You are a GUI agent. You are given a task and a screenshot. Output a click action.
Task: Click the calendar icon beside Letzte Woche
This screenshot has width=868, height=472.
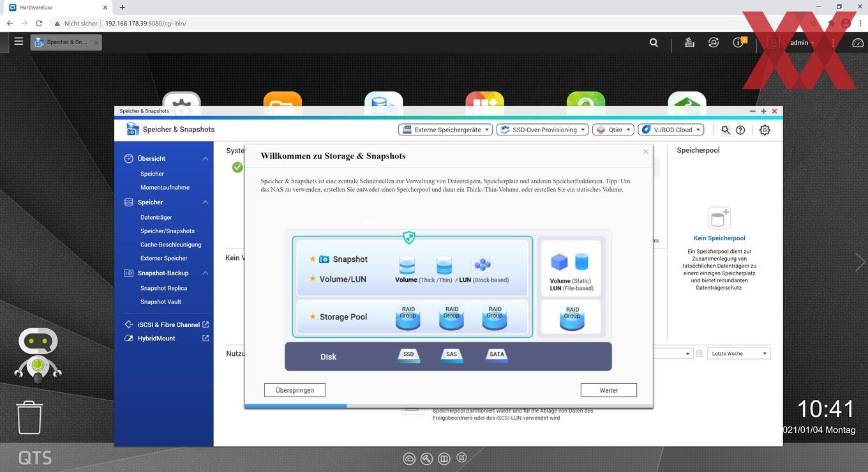(700, 353)
